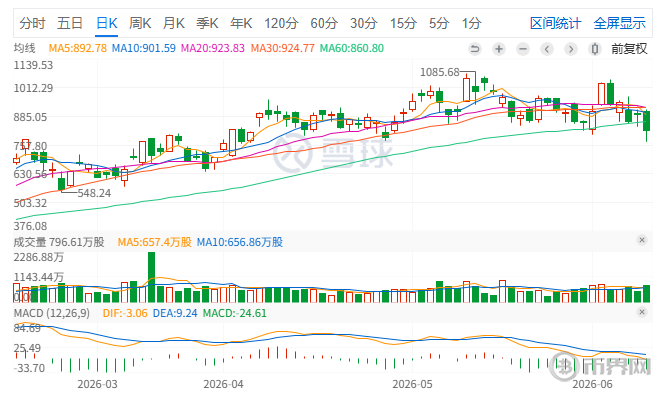Screen dimensions: 662x394
Task: Close the 成交量 volume panel
Action: [642, 240]
